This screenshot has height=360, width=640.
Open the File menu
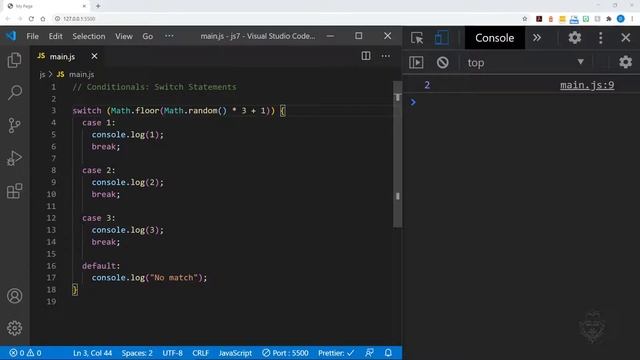pos(32,36)
